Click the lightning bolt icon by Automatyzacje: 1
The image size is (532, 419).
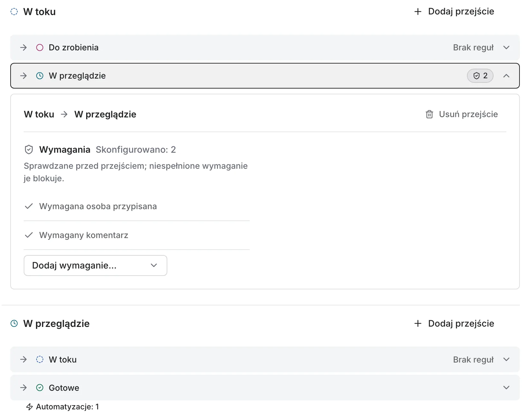(29, 407)
